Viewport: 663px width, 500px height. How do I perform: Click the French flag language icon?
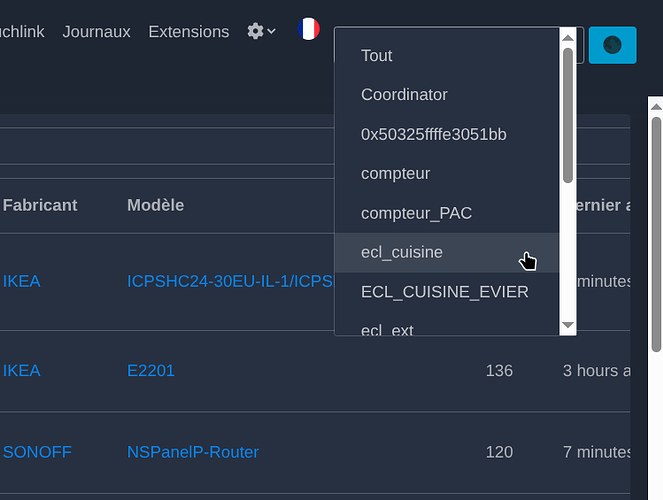(x=308, y=30)
